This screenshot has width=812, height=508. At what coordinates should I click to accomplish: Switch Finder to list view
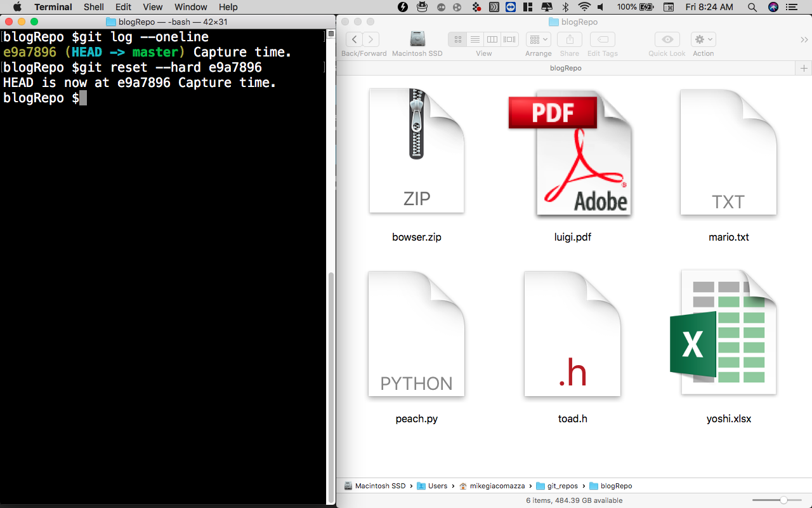pos(475,39)
